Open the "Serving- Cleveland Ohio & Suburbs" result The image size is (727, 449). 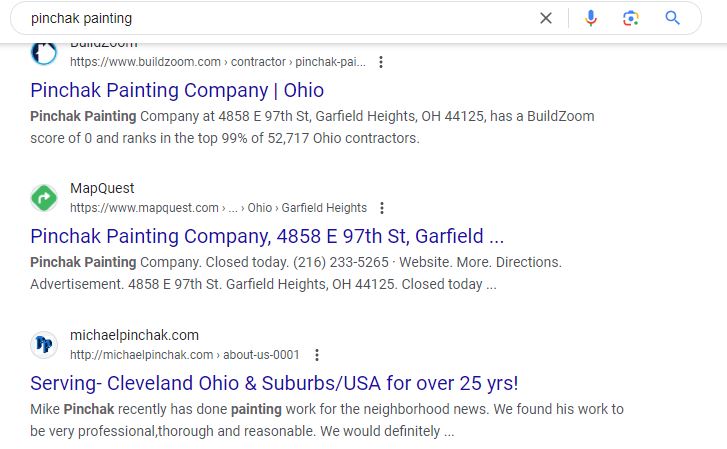(x=274, y=383)
